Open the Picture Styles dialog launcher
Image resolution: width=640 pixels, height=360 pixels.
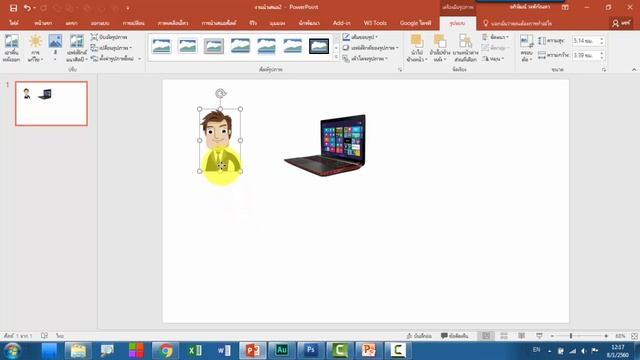click(400, 70)
